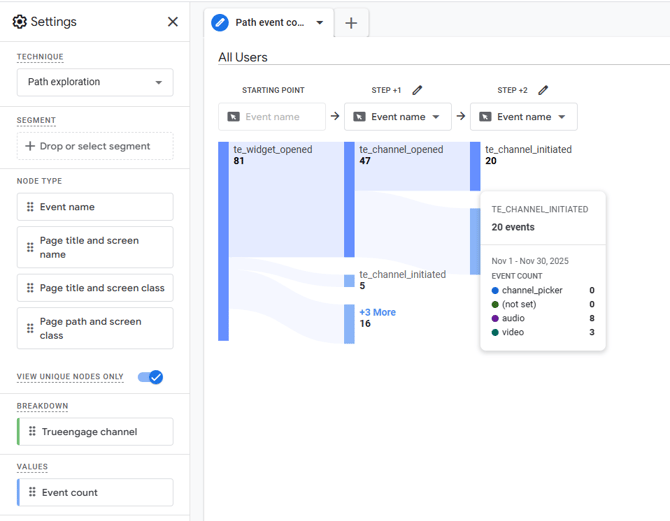Click the pencil icon next to Step +2

click(x=543, y=90)
